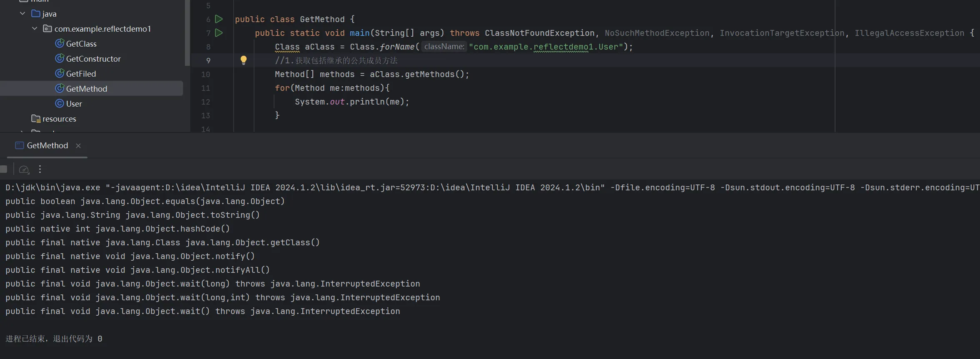This screenshot has height=359, width=980.
Task: Click the stop button in Run panel
Action: point(4,169)
